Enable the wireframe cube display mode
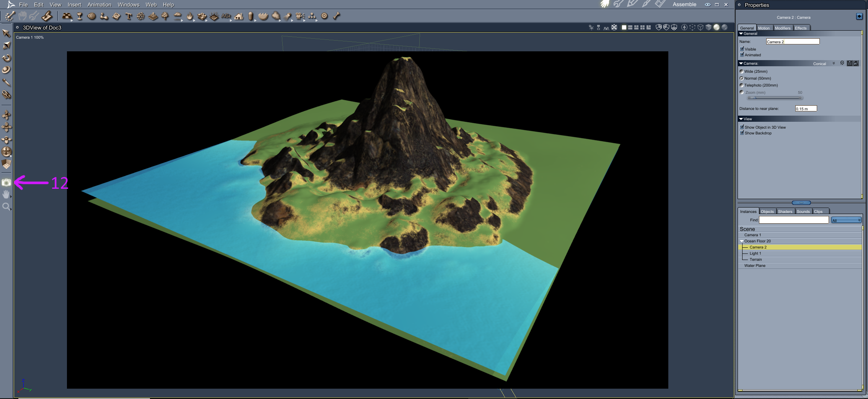 coord(700,27)
